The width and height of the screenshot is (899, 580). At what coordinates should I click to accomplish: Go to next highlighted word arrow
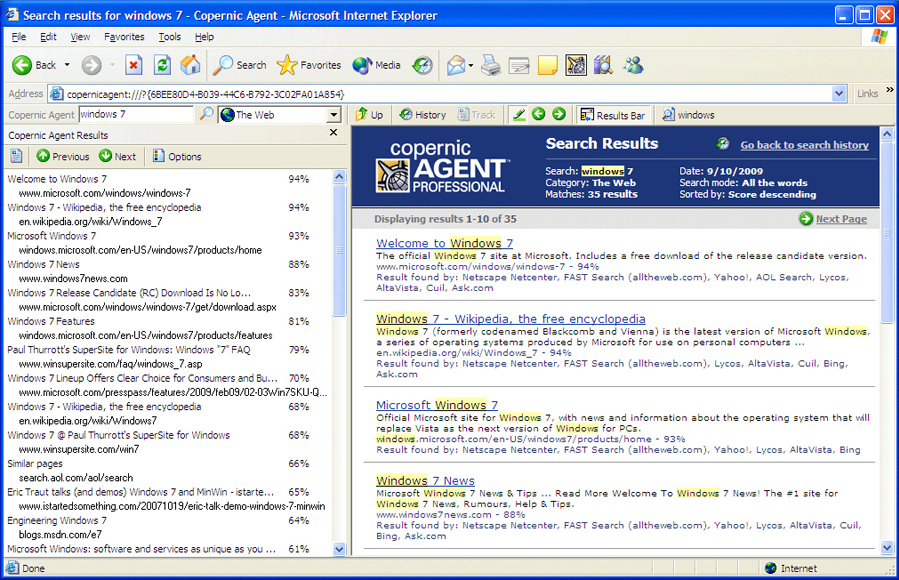click(559, 115)
